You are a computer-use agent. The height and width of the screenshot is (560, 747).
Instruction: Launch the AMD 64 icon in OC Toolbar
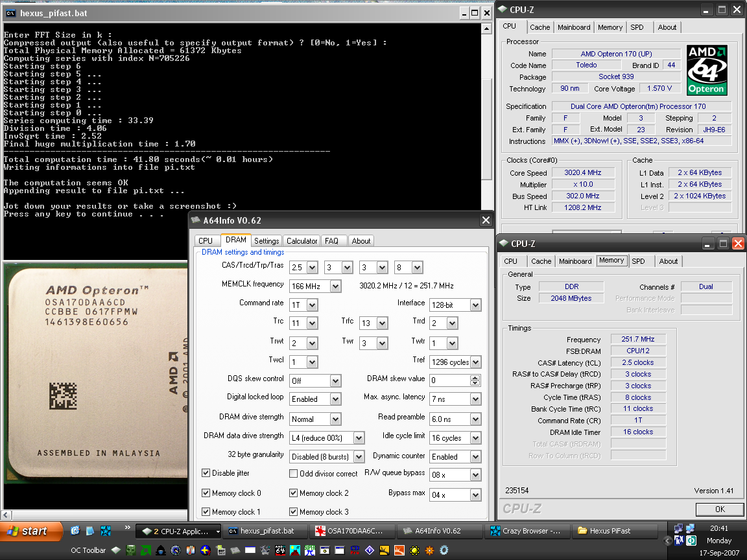point(280,550)
